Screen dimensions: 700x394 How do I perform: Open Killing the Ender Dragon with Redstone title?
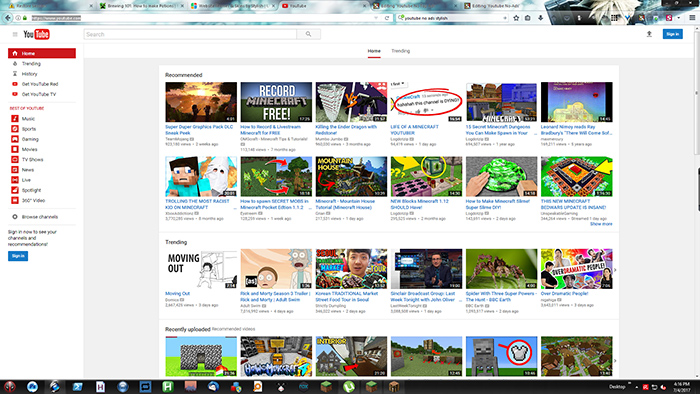pyautogui.click(x=346, y=130)
